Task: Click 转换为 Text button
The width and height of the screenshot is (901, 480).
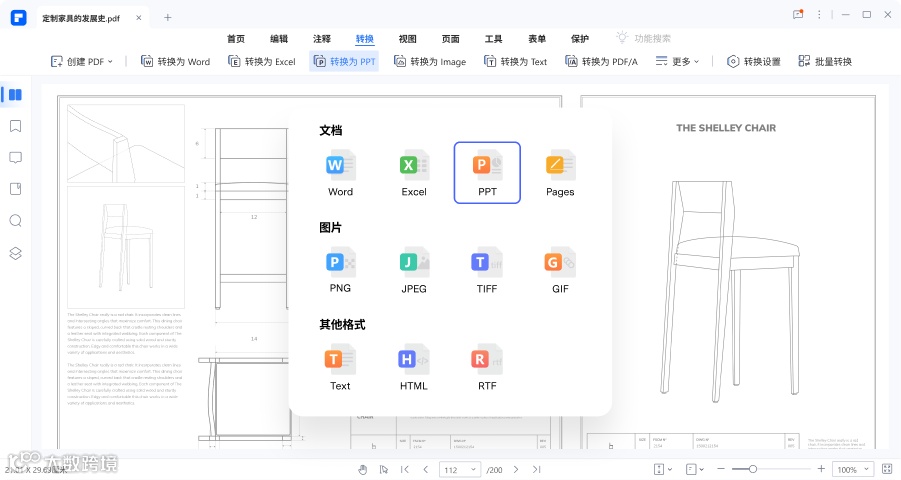Action: [515, 62]
